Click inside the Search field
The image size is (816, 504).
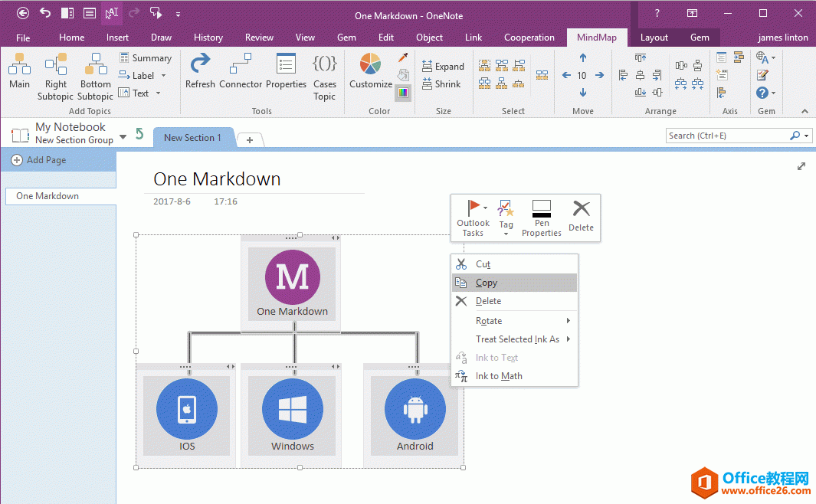point(728,135)
